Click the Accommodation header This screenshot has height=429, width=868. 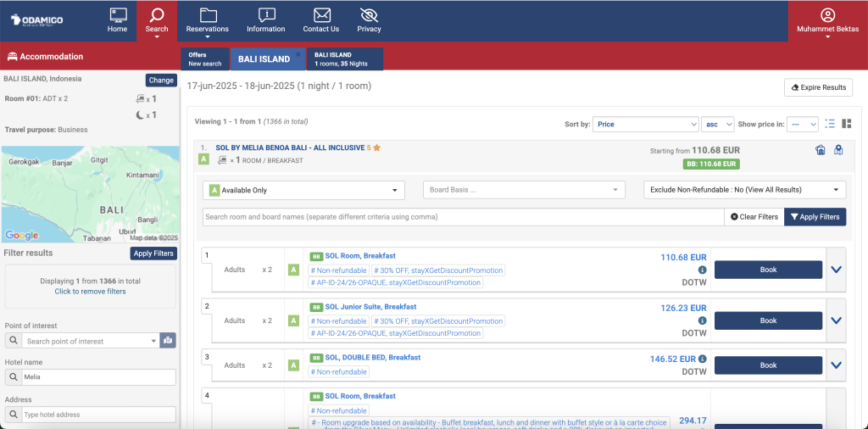click(46, 57)
